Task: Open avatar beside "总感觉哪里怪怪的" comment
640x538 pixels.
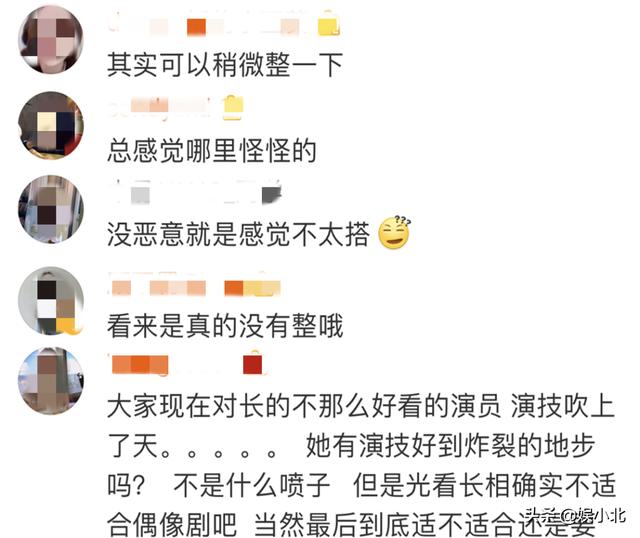Action: tap(51, 125)
